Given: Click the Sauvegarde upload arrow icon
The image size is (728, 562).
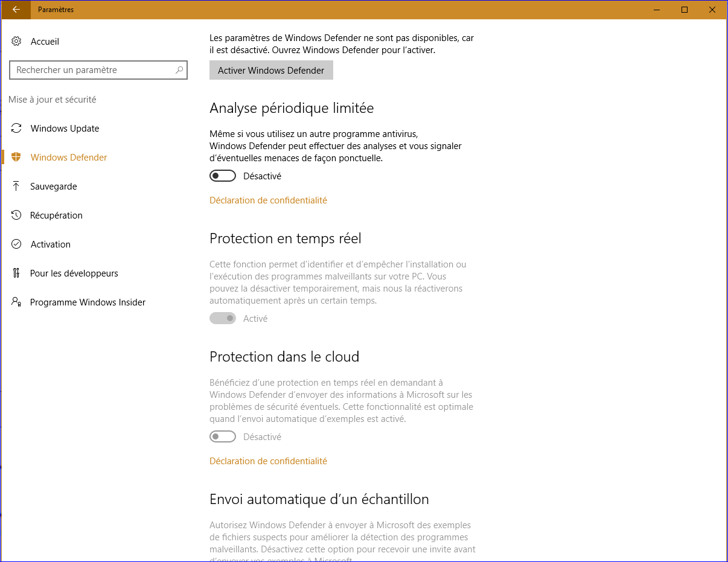Looking at the screenshot, I should point(16,187).
